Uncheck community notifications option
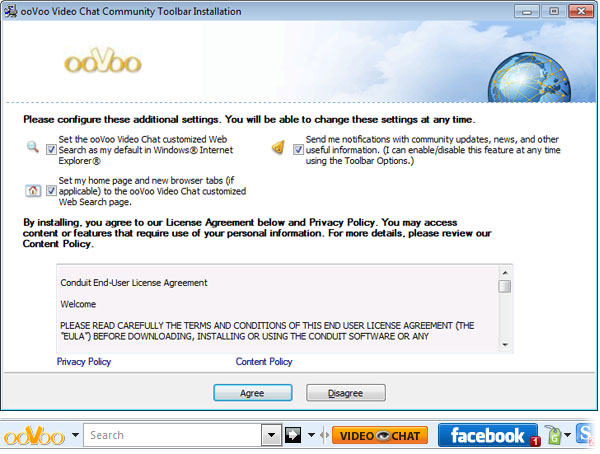This screenshot has width=600, height=454. [x=298, y=150]
